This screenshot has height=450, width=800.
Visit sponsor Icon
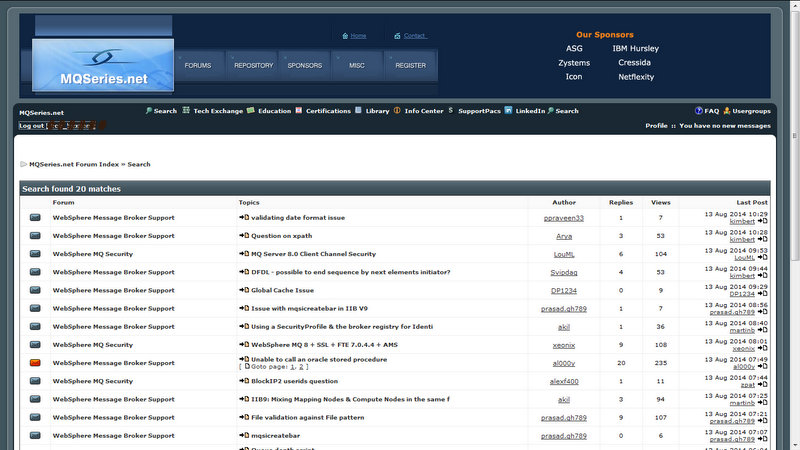[573, 77]
